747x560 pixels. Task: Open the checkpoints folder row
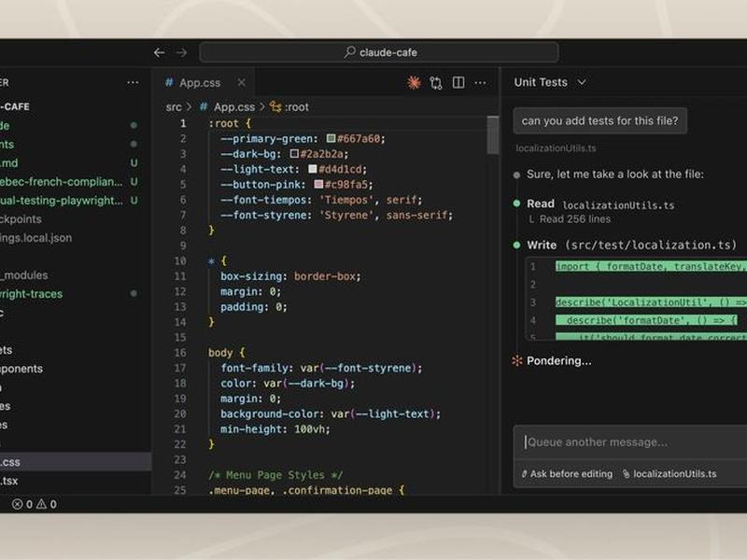pos(21,219)
